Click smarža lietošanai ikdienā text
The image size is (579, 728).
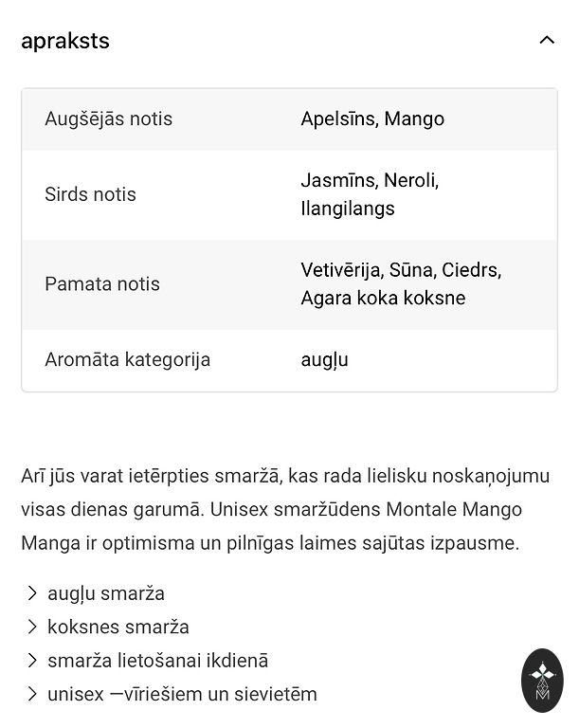157,661
